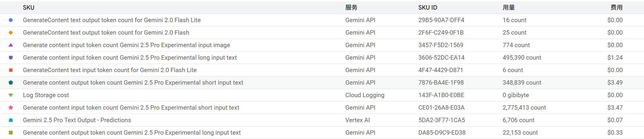The height and width of the screenshot is (139, 644).
Task: Sort by the 用量 column header
Action: point(509,8)
